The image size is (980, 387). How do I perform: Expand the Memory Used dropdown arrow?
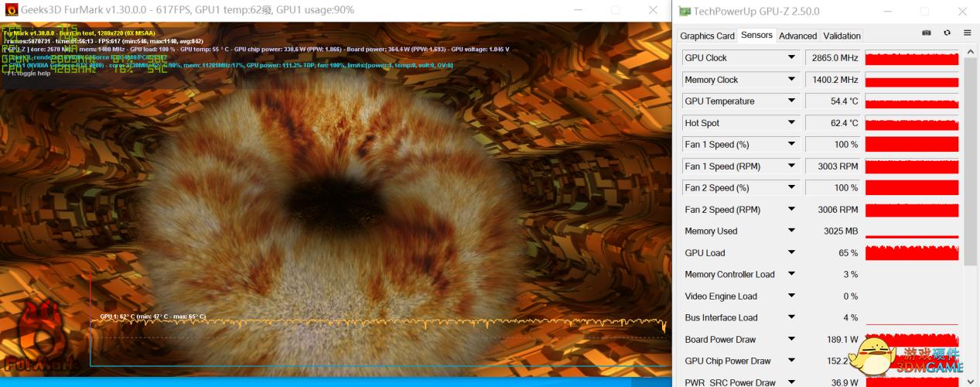[x=791, y=231]
